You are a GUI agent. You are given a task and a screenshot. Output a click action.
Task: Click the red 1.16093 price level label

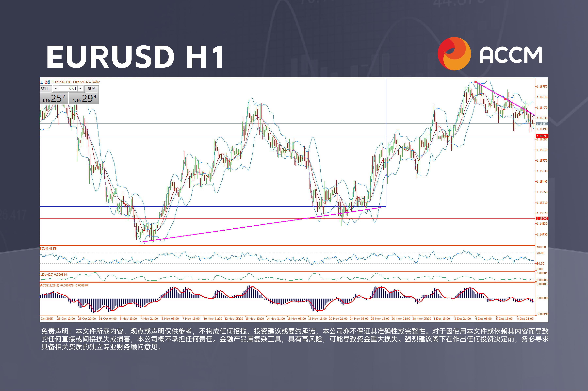coord(542,136)
